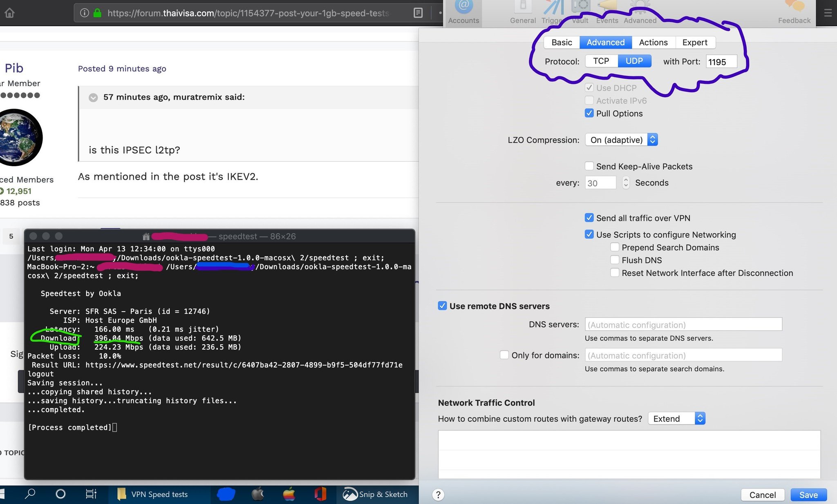The width and height of the screenshot is (837, 504).
Task: Toggle Use Scripts to configure Networking
Action: tap(589, 234)
